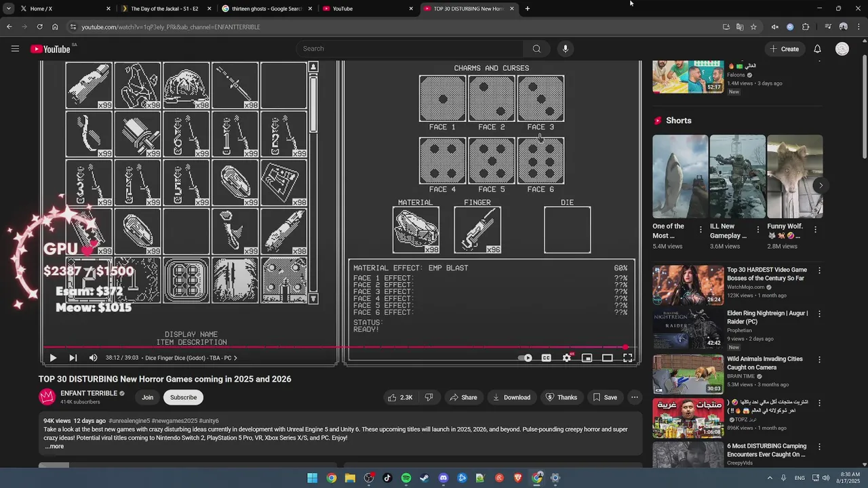Reload the current page
Viewport: 868px width, 488px height.
point(39,27)
